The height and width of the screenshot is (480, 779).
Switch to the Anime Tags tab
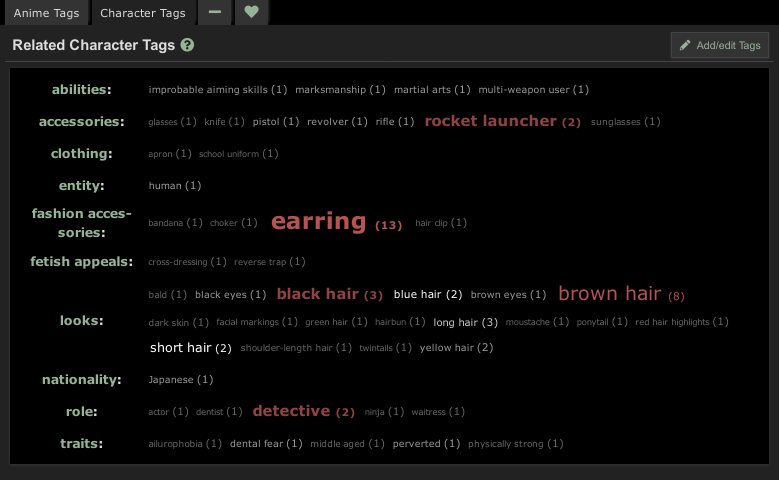[x=45, y=13]
